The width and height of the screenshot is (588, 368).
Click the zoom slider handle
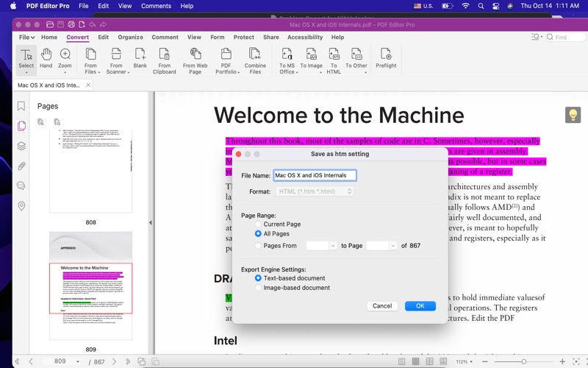click(523, 361)
